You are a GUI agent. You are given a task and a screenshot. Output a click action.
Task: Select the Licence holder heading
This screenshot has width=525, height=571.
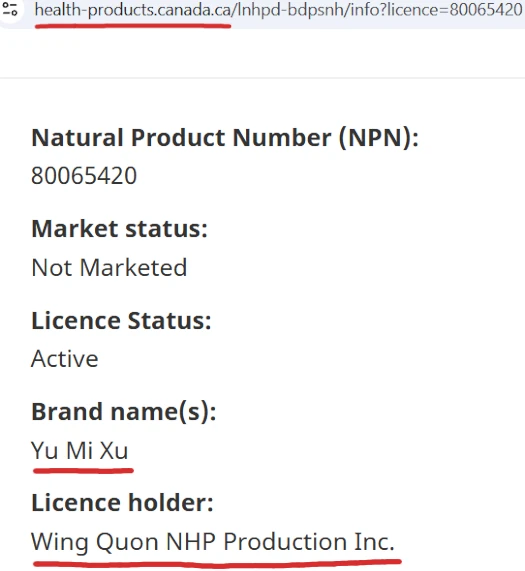click(x=122, y=503)
